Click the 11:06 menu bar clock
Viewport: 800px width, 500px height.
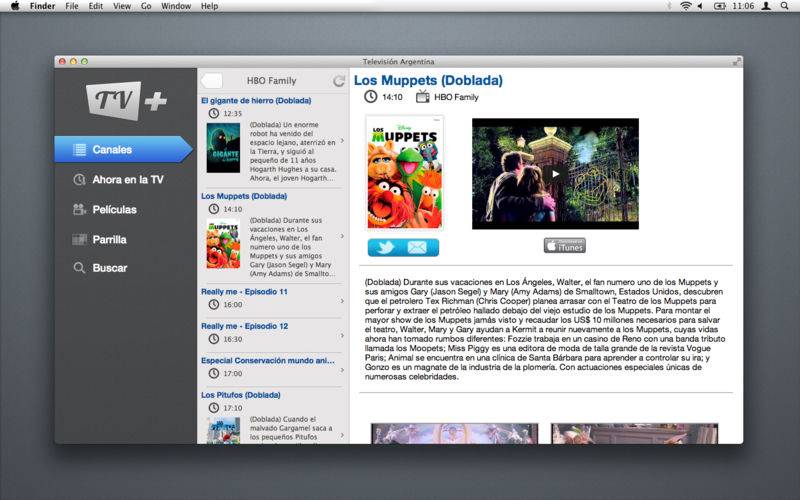tap(743, 6)
